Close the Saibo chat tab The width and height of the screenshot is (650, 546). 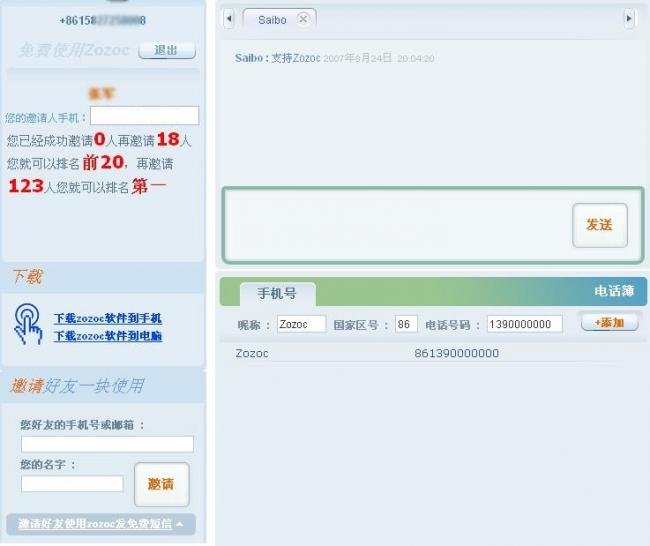pyautogui.click(x=303, y=19)
